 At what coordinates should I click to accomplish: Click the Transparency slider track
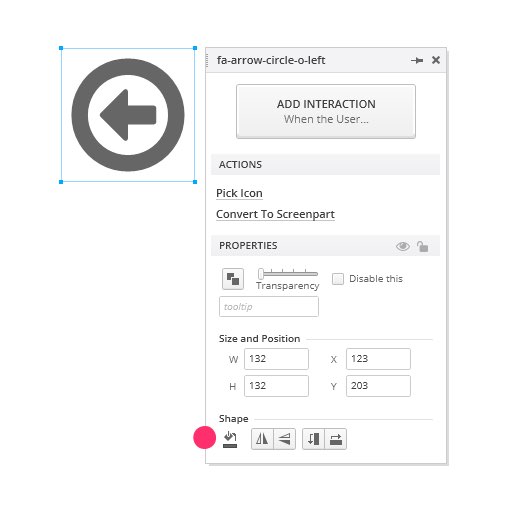point(288,274)
